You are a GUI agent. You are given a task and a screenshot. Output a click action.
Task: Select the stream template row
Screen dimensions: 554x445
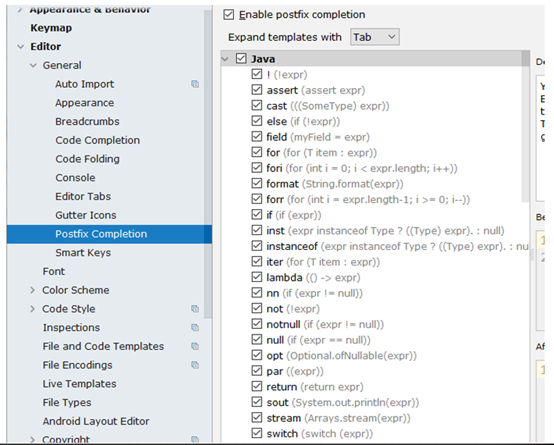[x=338, y=418]
